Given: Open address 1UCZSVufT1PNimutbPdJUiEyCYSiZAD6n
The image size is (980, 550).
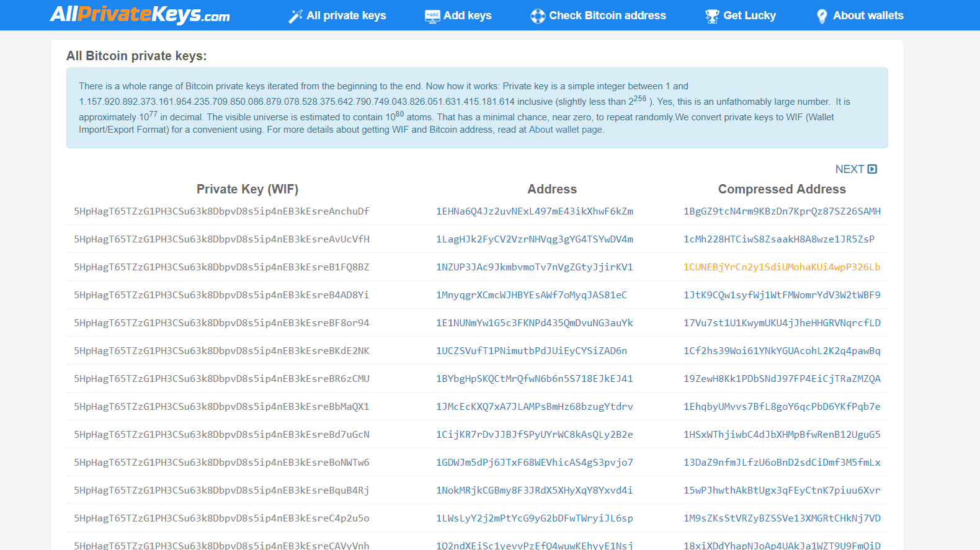Looking at the screenshot, I should 532,351.
